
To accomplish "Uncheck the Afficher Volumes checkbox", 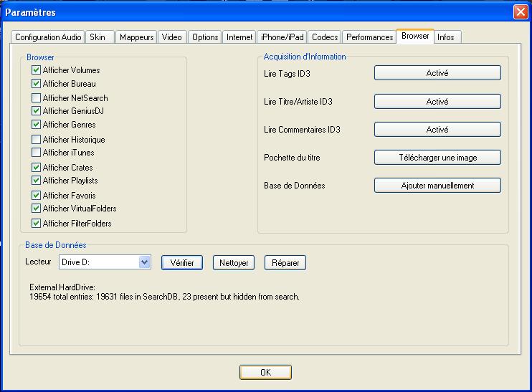I will click(36, 70).
